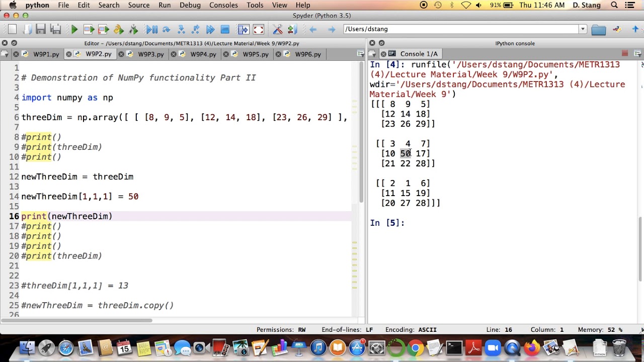Open Spyder preferences tools icon
The width and height of the screenshot is (644, 362).
277,29
